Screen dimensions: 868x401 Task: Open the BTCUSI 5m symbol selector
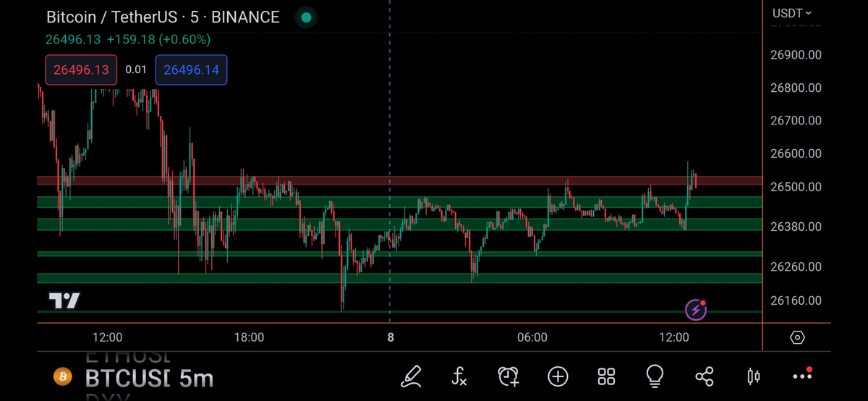pos(149,378)
